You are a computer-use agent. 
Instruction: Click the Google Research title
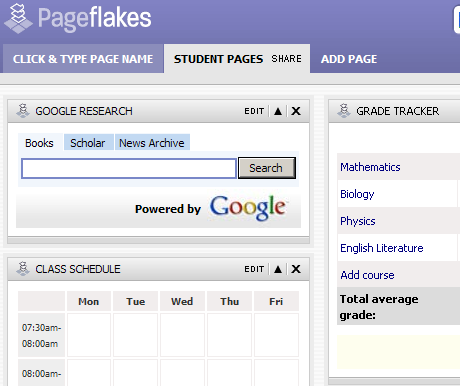click(84, 111)
